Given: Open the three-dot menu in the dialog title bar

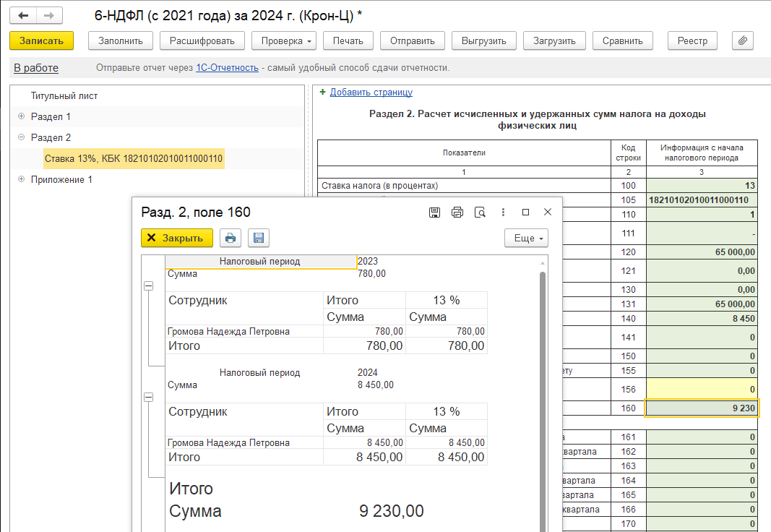Looking at the screenshot, I should pyautogui.click(x=503, y=212).
